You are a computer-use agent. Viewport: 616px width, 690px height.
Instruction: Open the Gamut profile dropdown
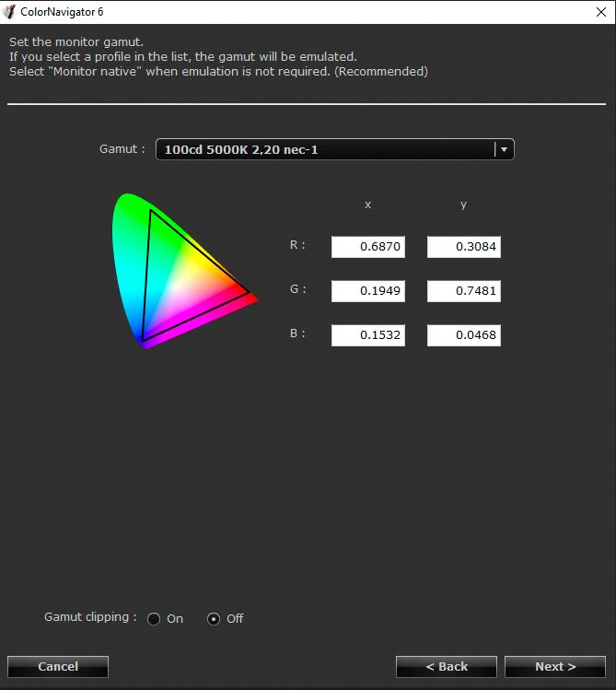[334, 149]
